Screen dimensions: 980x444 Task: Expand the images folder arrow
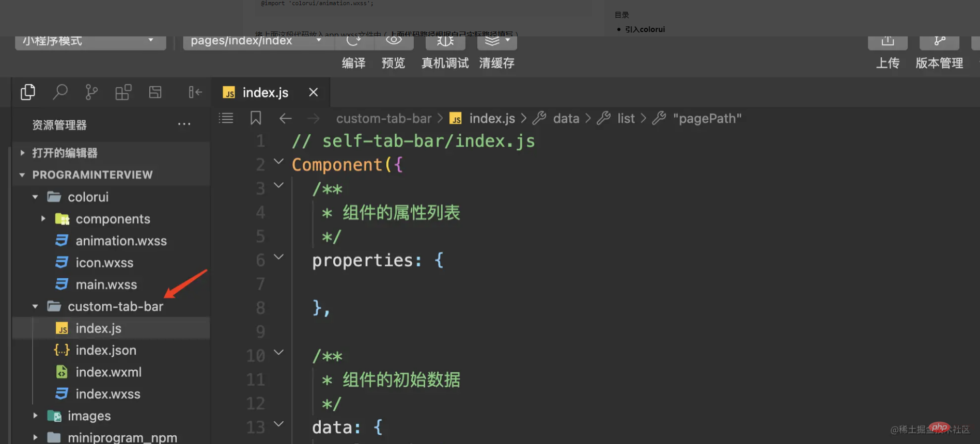click(x=35, y=416)
